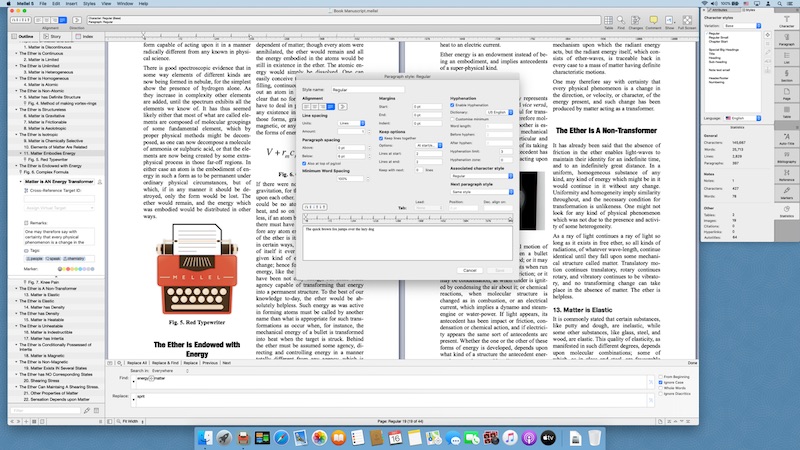This screenshot has width=800, height=450.
Task: Open the Keep Options dropdown
Action: (x=429, y=145)
